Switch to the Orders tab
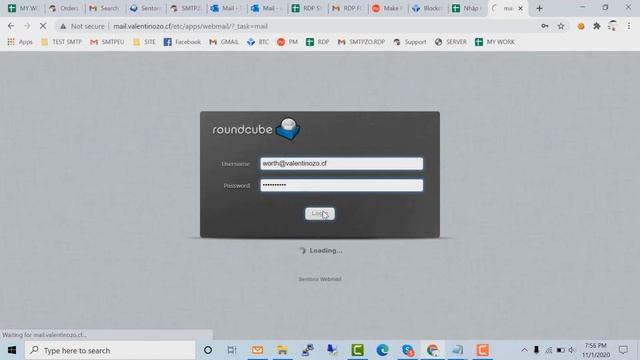Screen dimensions: 640x360 coord(64,8)
